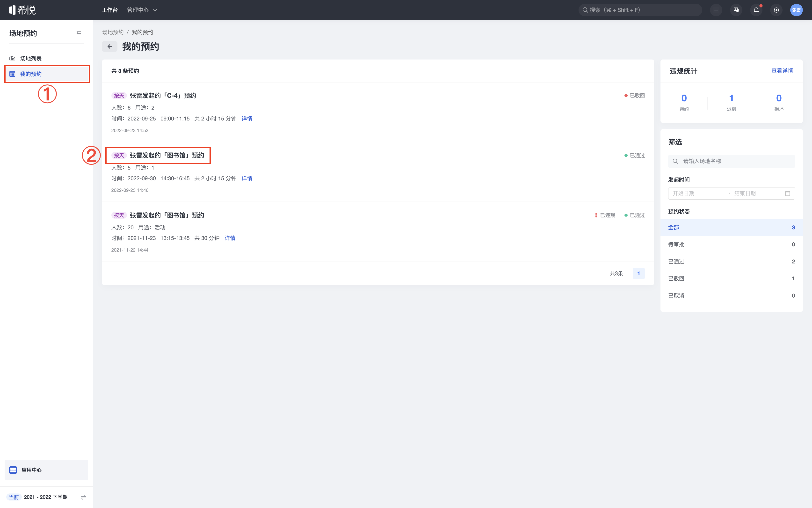This screenshot has height=508, width=812.
Task: Click the 应用中心 grid icon
Action: [13, 470]
